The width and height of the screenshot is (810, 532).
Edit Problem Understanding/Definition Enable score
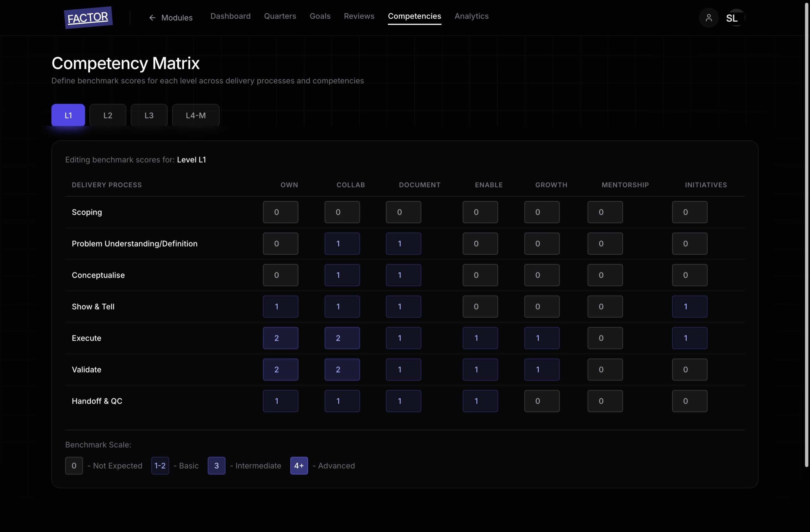[x=480, y=243]
